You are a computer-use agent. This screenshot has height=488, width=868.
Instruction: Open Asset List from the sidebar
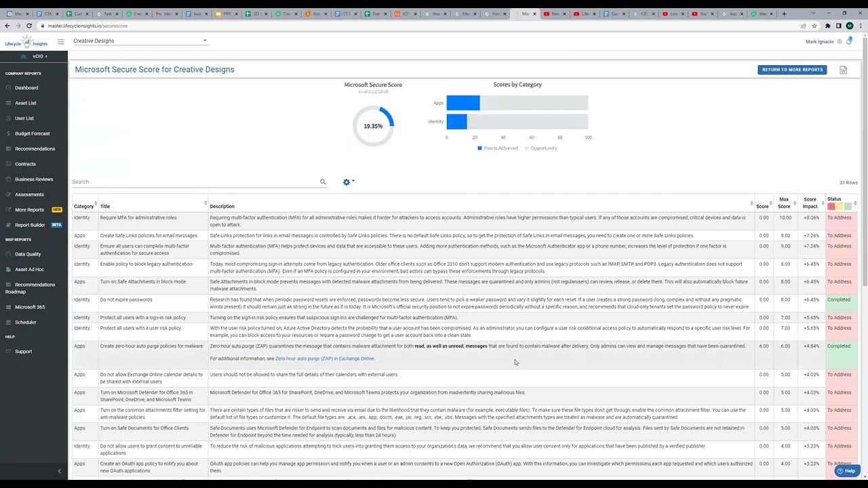click(26, 103)
